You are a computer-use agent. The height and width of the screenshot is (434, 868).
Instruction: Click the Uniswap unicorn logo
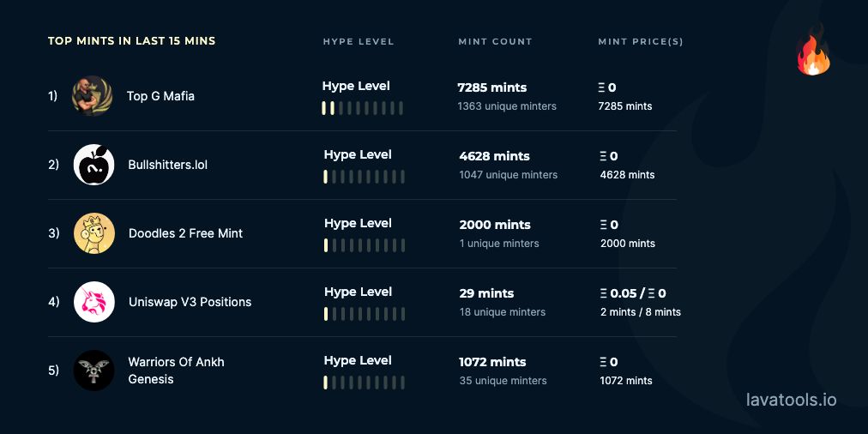[x=94, y=302]
